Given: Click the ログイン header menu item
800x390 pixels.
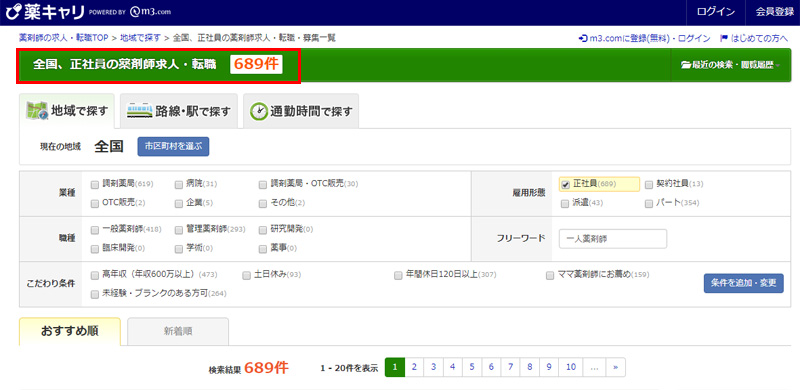Looking at the screenshot, I should point(716,12).
